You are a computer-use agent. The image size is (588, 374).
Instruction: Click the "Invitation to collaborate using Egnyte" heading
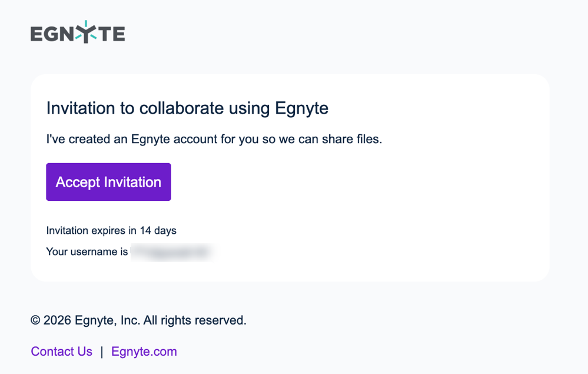pyautogui.click(x=187, y=108)
